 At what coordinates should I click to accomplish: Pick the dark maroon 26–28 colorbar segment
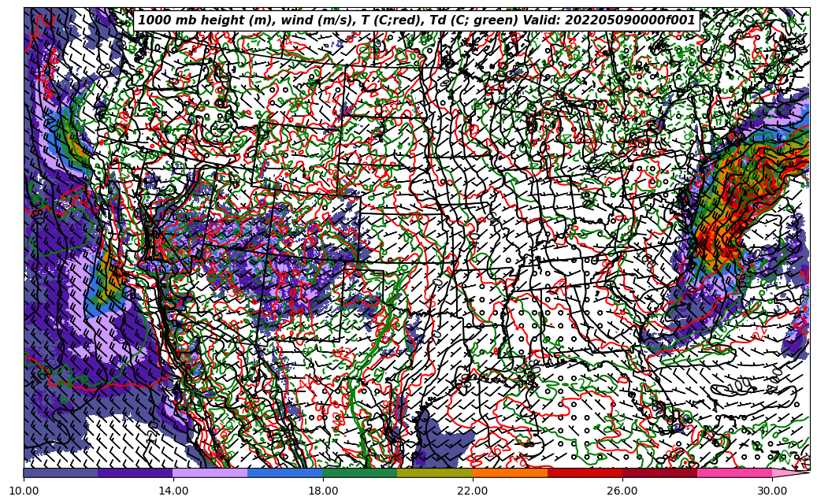coord(659,472)
